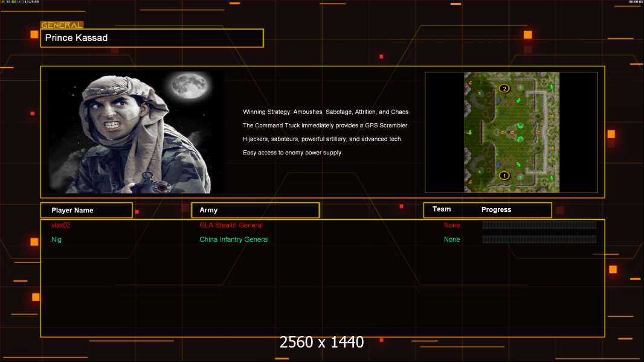This screenshot has height=362, width=644.
Task: Open the map preview thumbnail
Action: pyautogui.click(x=511, y=132)
